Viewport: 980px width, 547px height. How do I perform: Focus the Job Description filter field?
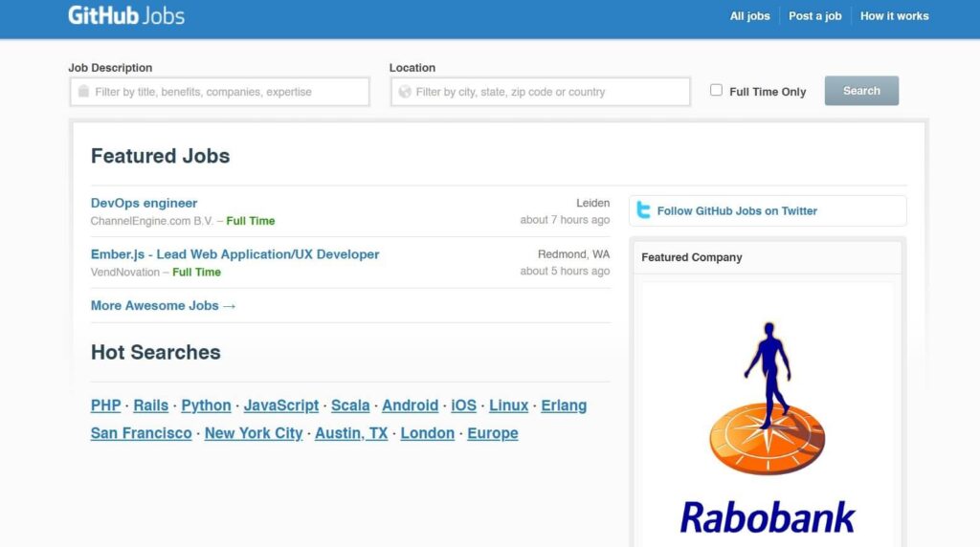220,92
